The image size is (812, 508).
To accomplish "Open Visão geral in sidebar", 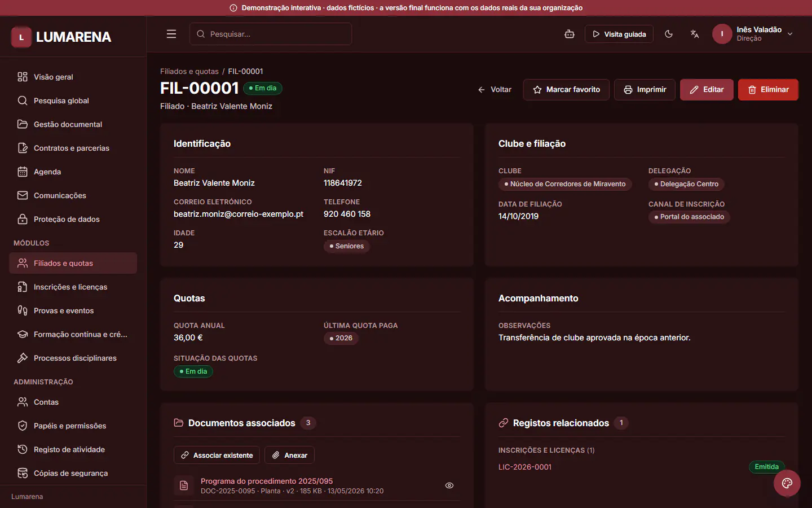I will (73, 77).
